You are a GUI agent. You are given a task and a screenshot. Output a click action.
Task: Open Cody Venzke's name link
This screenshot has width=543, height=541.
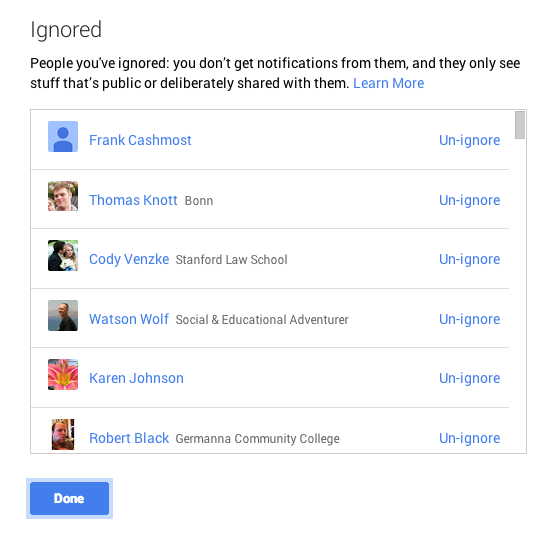(x=129, y=259)
